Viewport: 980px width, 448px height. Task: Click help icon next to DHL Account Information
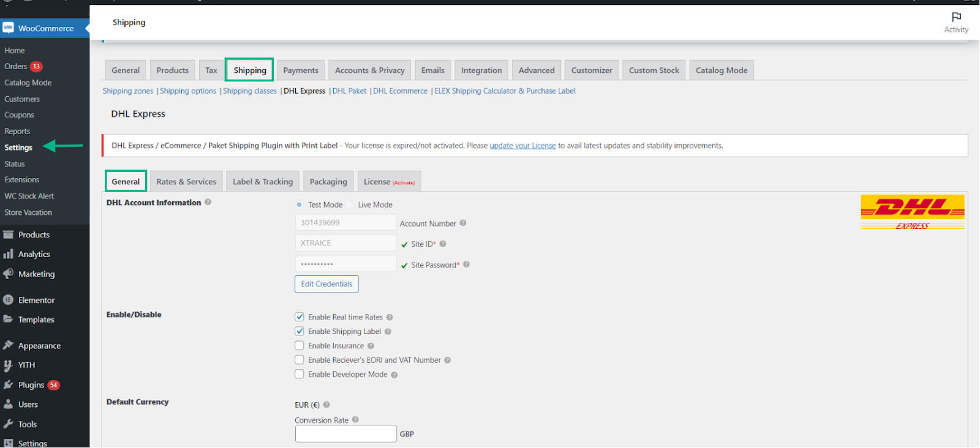(208, 202)
